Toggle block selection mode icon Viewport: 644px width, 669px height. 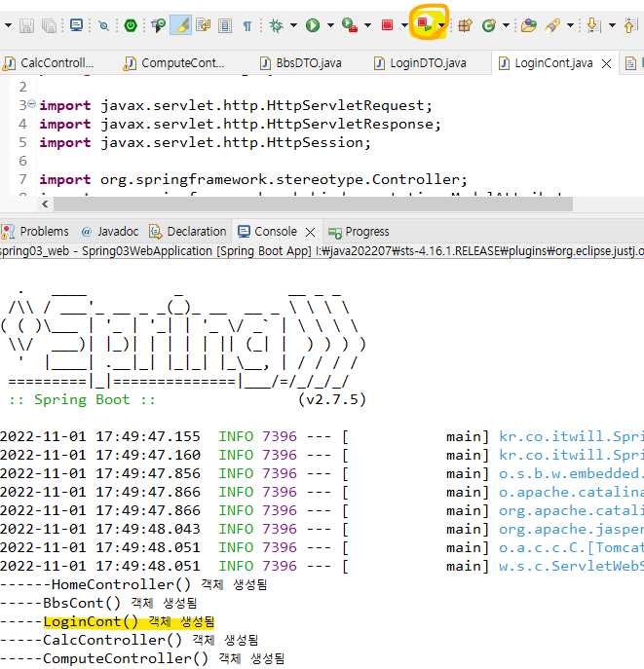tap(225, 25)
